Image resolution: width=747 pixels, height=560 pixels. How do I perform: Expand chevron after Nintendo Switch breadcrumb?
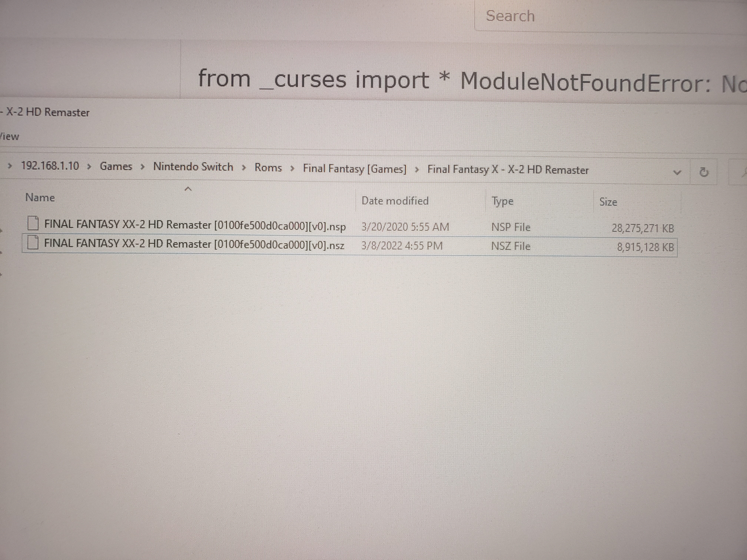coord(244,167)
